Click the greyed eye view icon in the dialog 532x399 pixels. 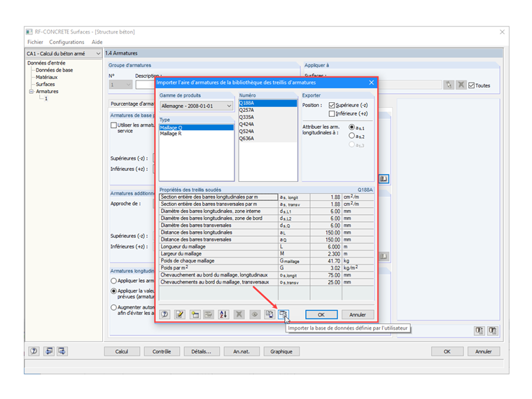pyautogui.click(x=255, y=314)
